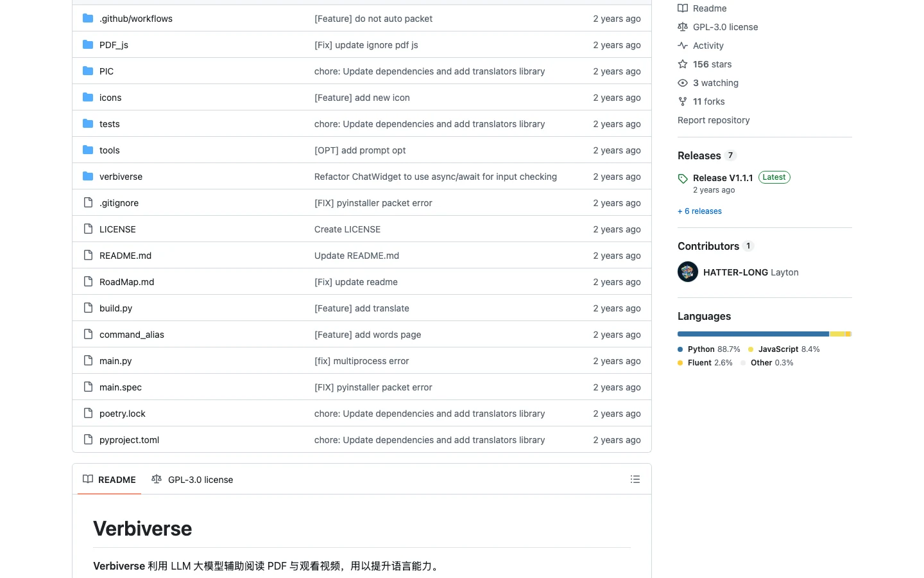Click the file icon beside RoadMap.md
Screen dimensions: 924x578
click(88, 282)
